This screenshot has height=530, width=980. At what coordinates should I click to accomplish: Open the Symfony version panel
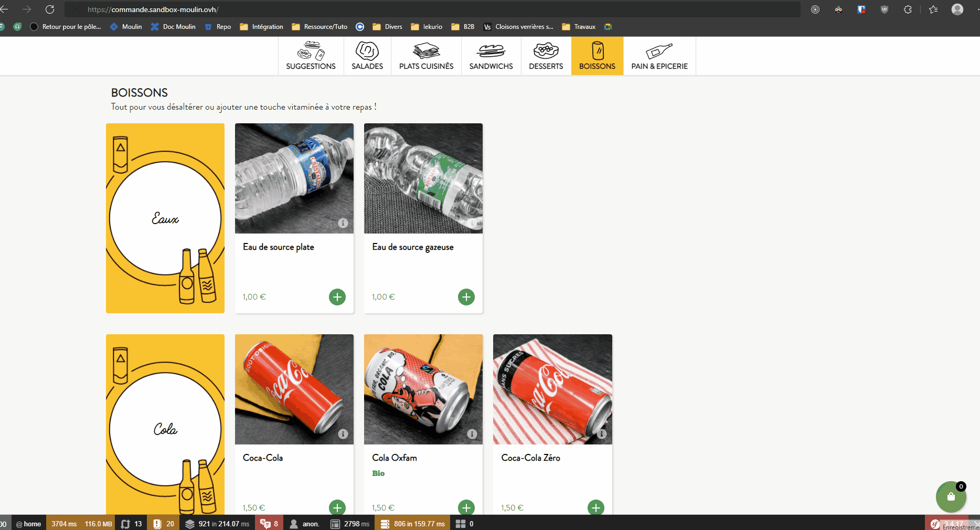click(946, 524)
